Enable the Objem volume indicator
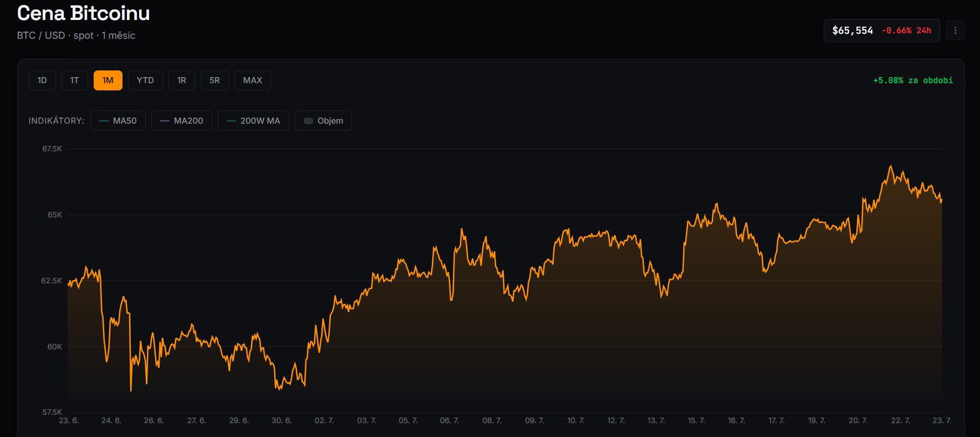This screenshot has width=980, height=437. point(323,121)
